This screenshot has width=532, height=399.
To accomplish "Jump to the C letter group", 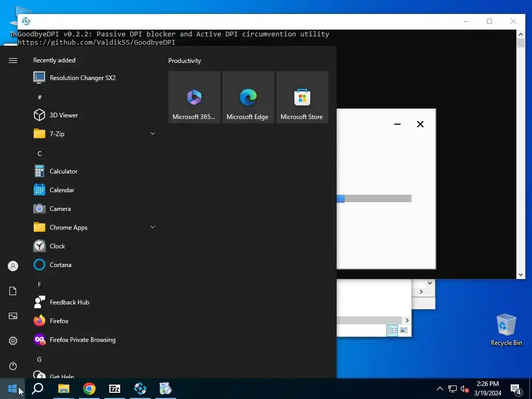I will (x=39, y=154).
